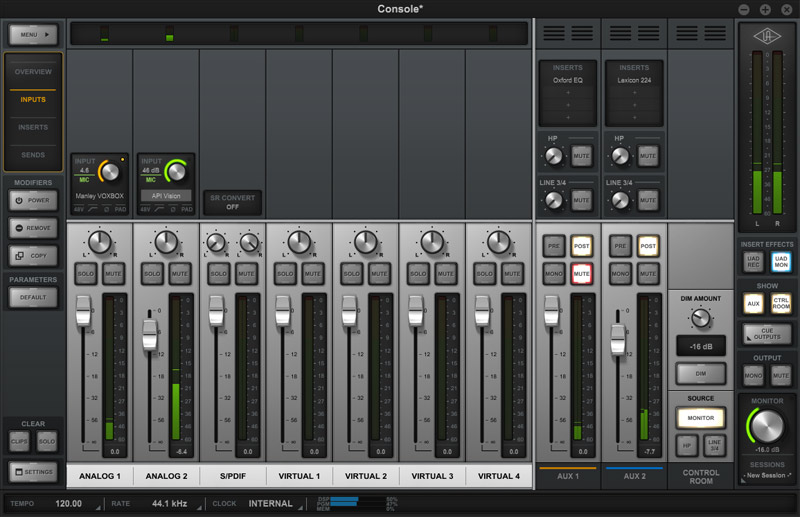The width and height of the screenshot is (800, 517).
Task: Open the SENDS view tab
Action: tap(33, 155)
